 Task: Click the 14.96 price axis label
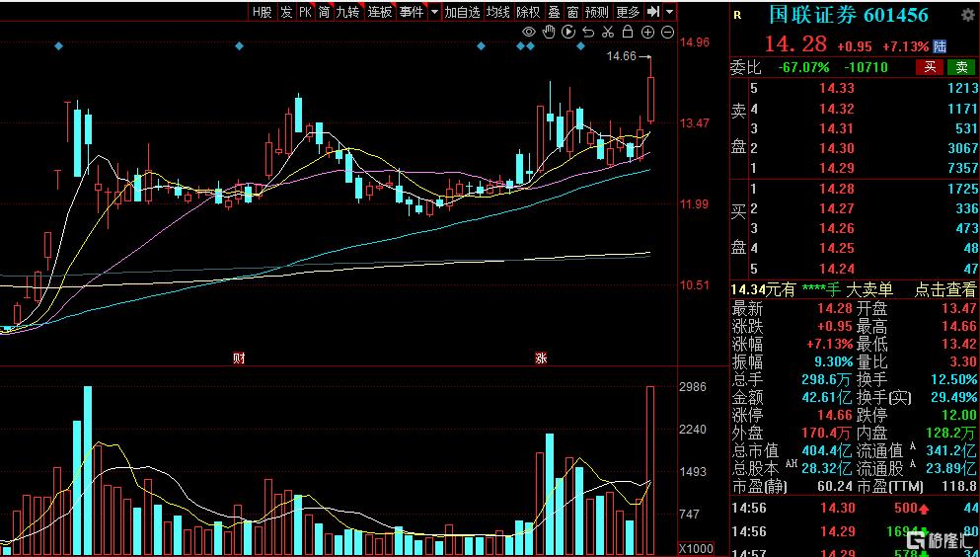(695, 42)
